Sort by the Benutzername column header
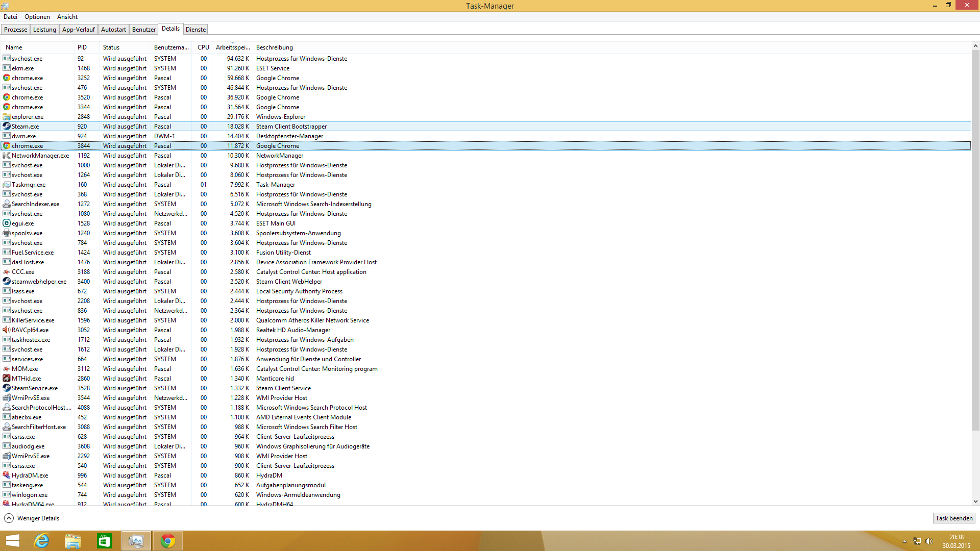The width and height of the screenshot is (980, 551). click(171, 47)
